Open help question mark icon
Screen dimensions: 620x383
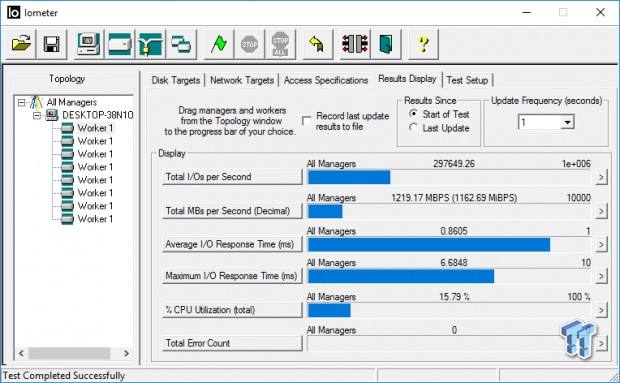click(x=423, y=44)
